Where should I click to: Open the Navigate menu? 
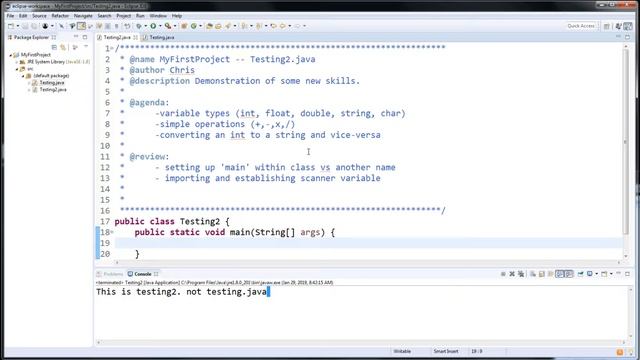pos(83,16)
